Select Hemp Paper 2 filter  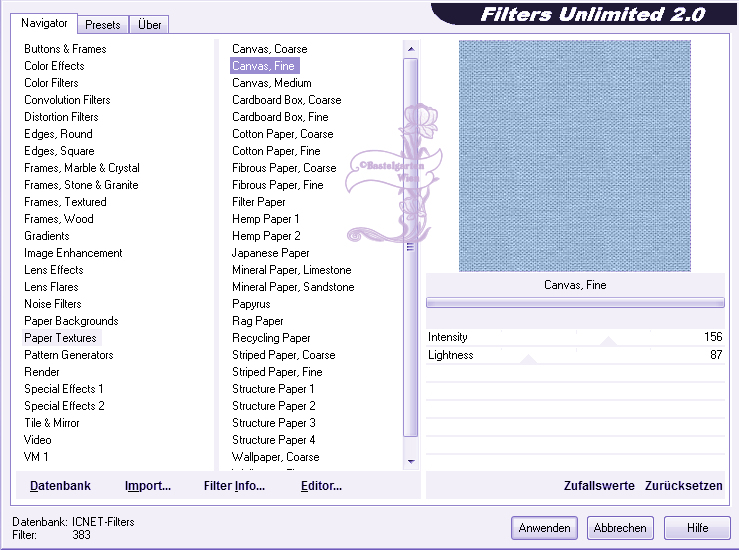point(266,236)
